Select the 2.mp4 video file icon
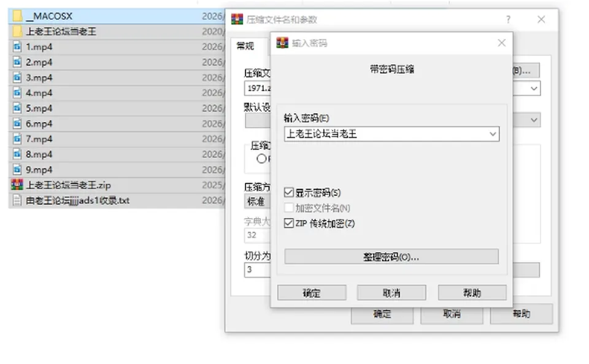The width and height of the screenshot is (589, 364). click(17, 63)
